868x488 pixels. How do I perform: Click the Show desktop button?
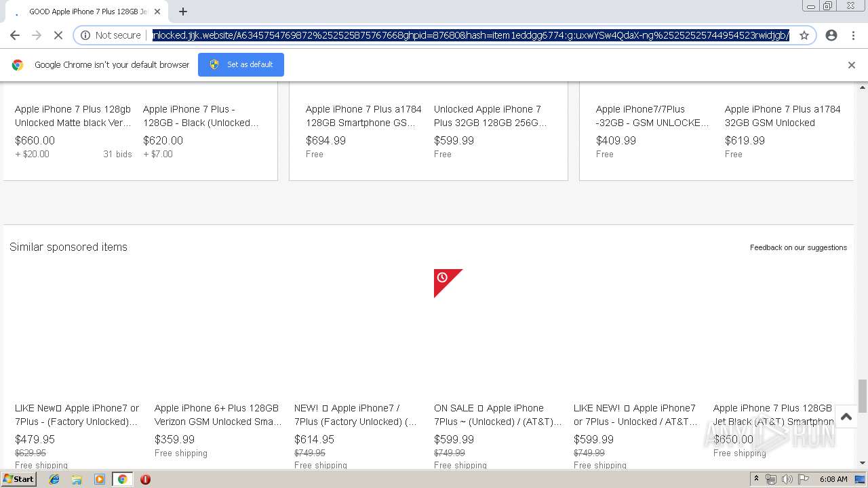[x=861, y=479]
